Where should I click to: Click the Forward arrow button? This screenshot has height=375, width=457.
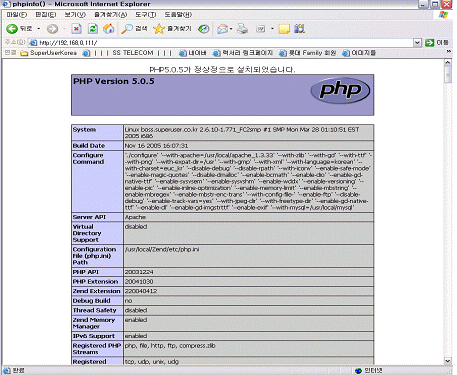click(52, 29)
